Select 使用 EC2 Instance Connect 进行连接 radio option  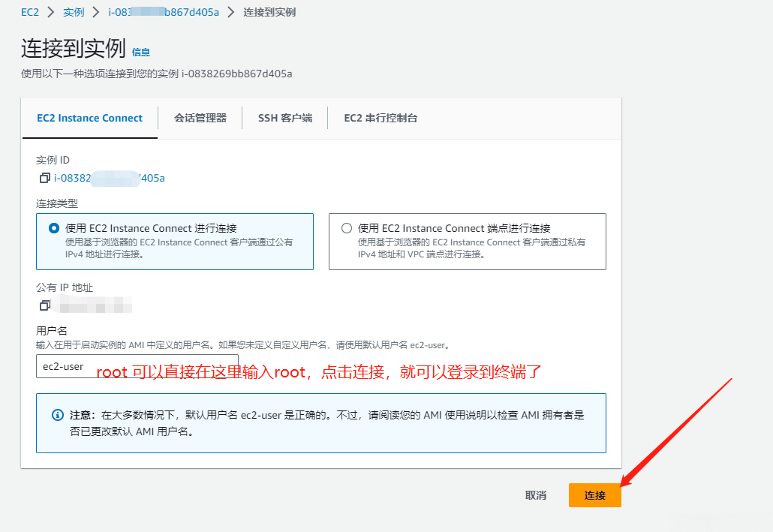pyautogui.click(x=53, y=228)
